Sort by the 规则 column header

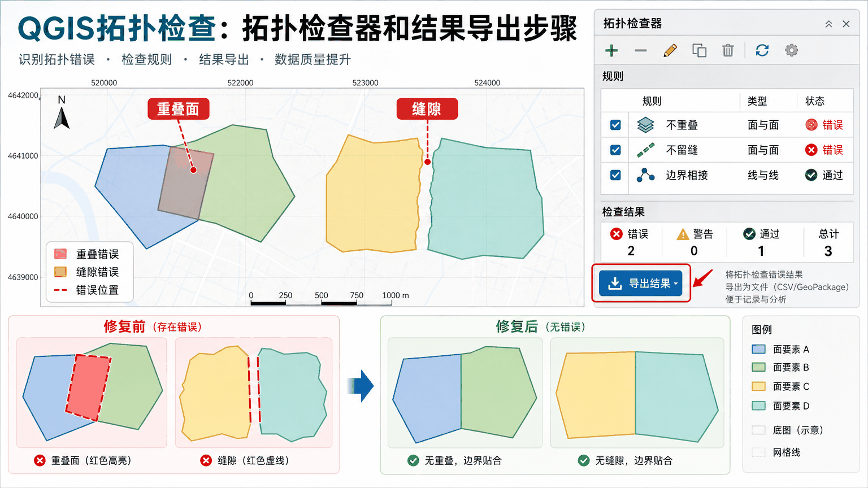point(652,101)
